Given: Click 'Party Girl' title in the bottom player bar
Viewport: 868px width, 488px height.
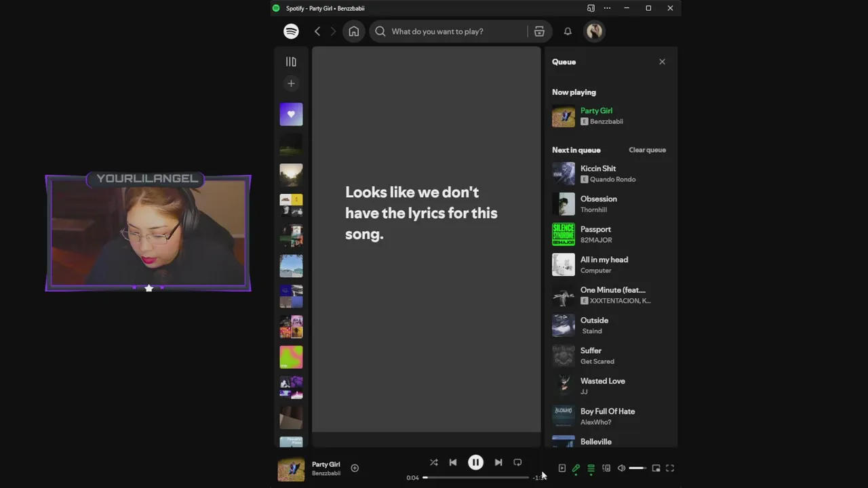Looking at the screenshot, I should click(325, 464).
